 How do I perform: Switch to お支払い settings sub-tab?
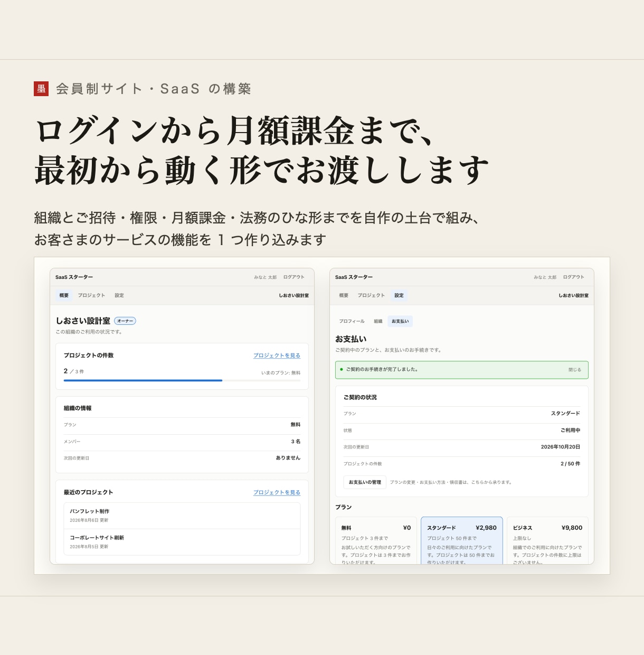pos(400,321)
